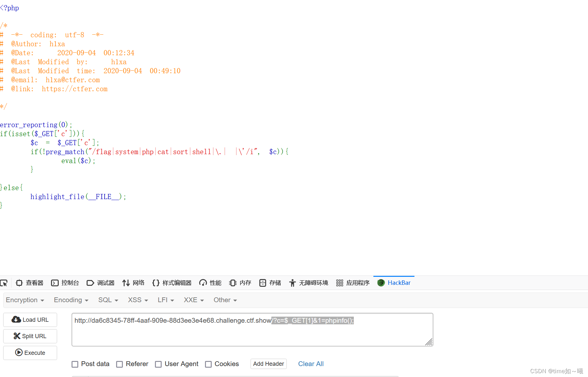Open the Memory (内存) chip icon

coord(233,283)
